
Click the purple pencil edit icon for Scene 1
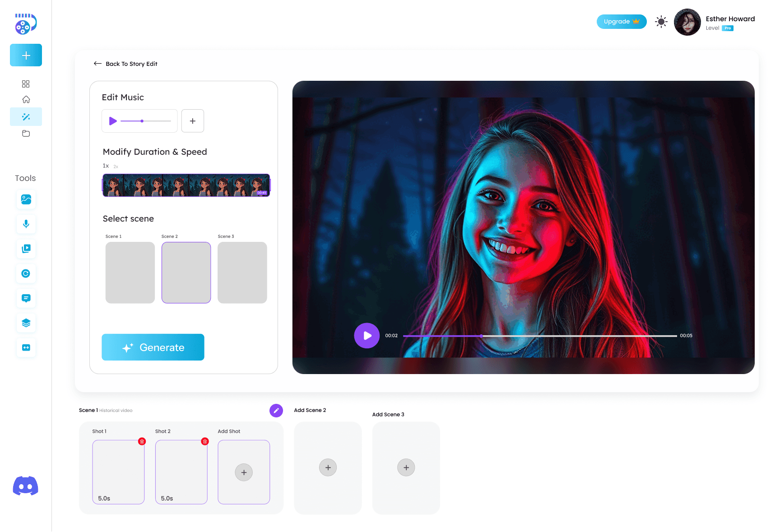[x=276, y=411]
